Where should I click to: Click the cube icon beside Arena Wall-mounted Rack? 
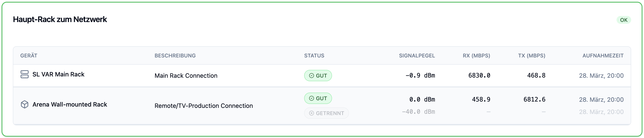[25, 104]
